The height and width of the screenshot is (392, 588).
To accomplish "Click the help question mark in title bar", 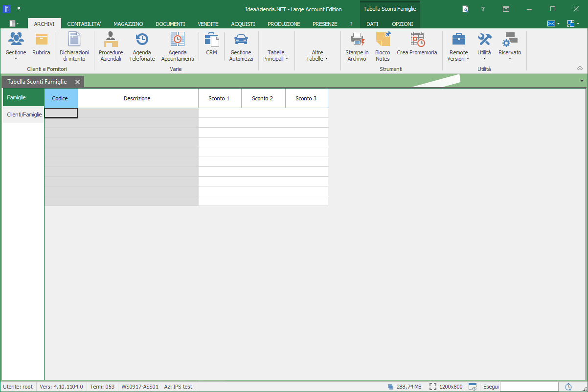I will click(483, 9).
